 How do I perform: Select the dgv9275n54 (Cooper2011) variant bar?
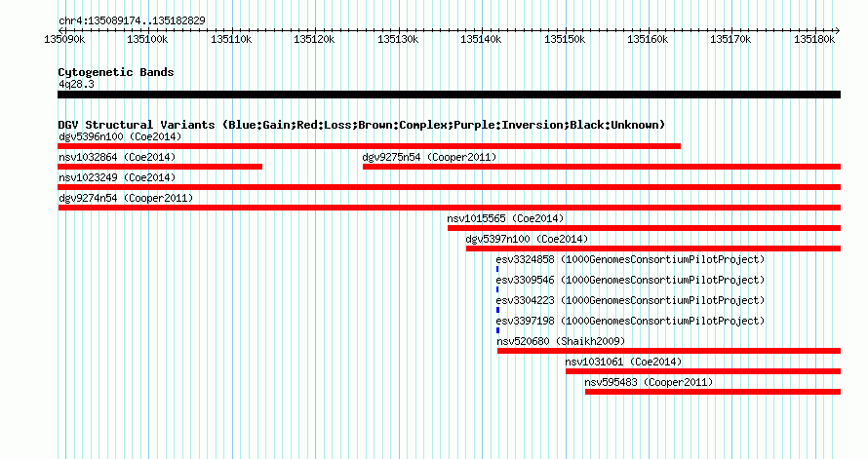pos(602,167)
